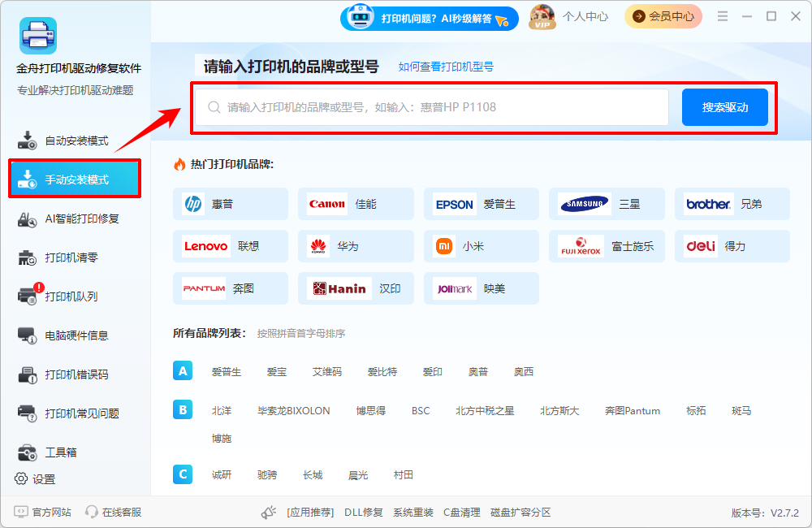Open 打印机清零 section
This screenshot has height=528, width=812.
point(75,258)
